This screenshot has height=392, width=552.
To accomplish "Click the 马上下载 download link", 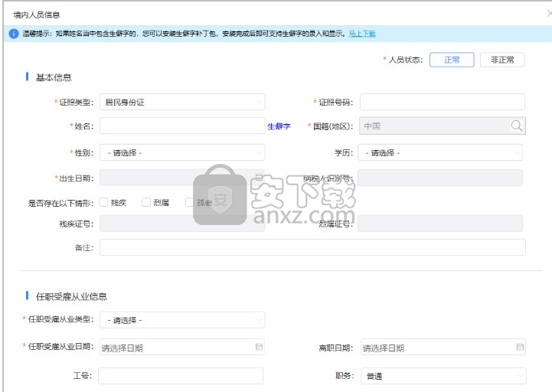I will point(362,34).
